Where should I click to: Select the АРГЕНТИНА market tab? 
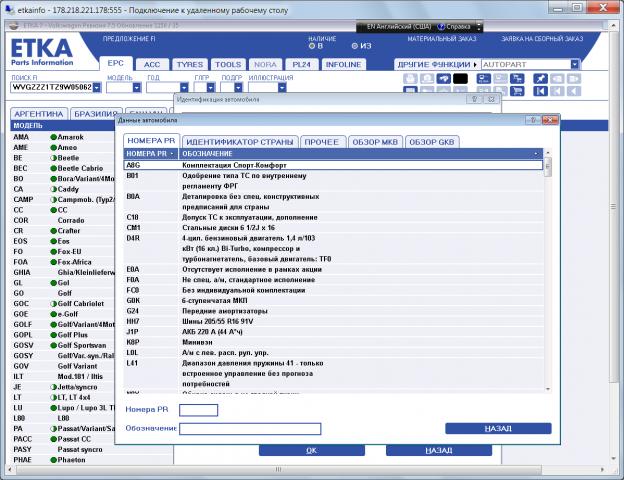tap(39, 114)
